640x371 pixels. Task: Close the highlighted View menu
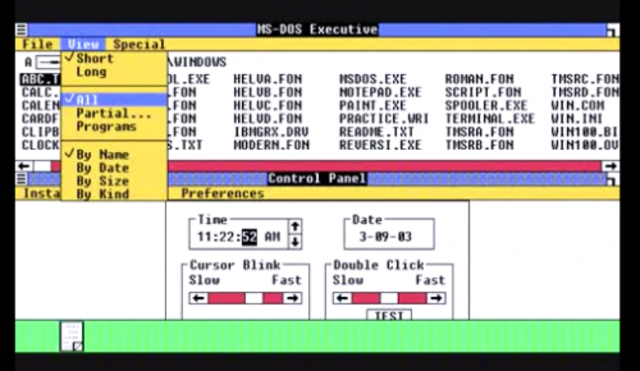coord(83,44)
